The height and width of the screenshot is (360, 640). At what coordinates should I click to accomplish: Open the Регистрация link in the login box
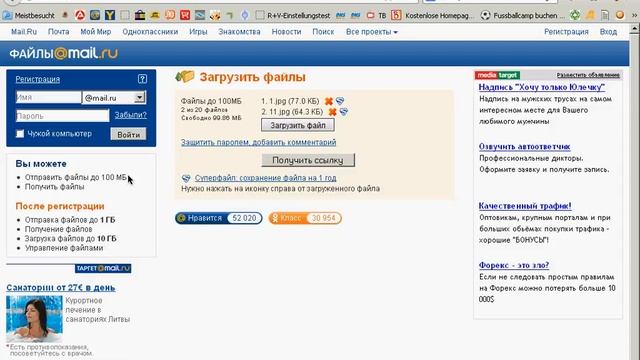coord(38,79)
